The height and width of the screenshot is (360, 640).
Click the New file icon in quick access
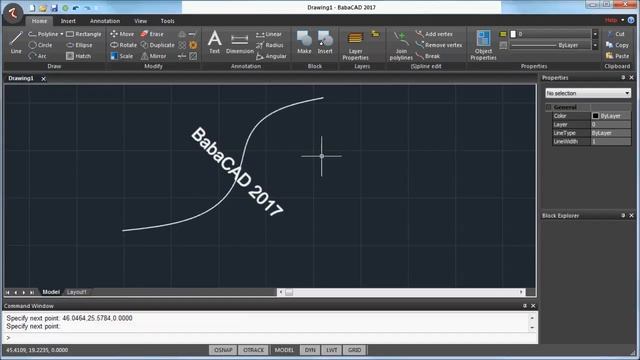pos(32,8)
